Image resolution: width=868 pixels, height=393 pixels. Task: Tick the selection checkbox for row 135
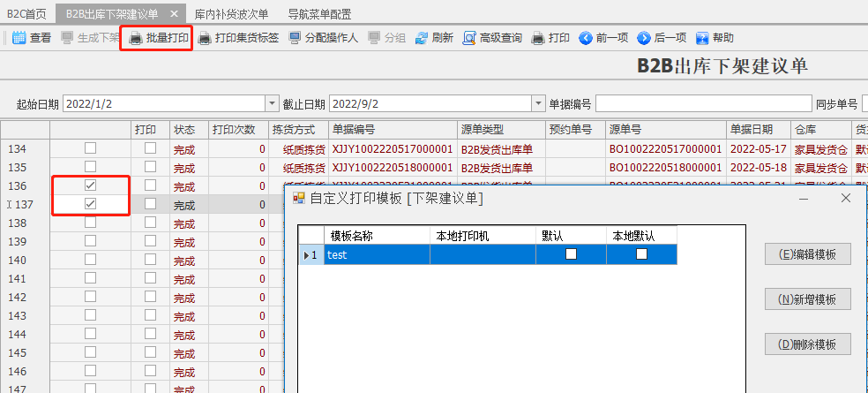90,166
